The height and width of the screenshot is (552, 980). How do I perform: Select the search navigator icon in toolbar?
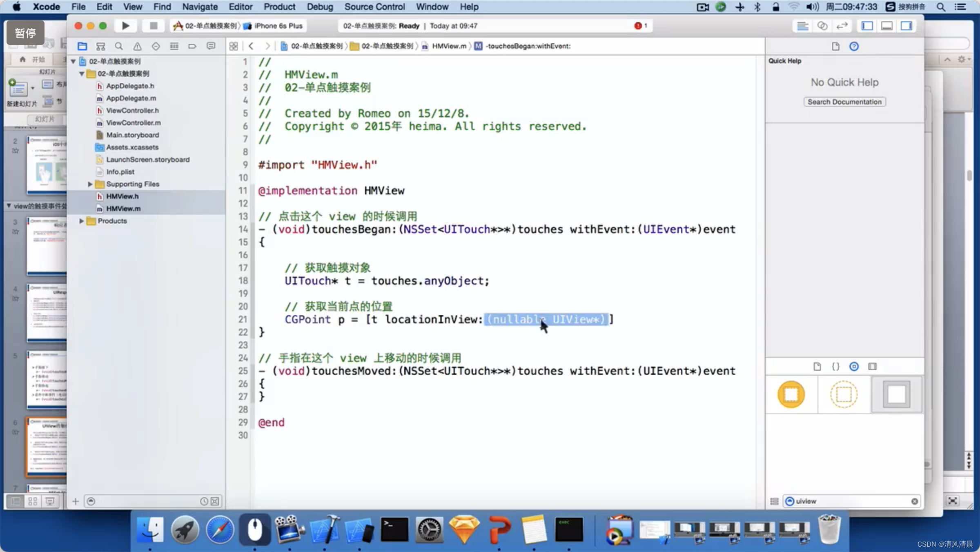(x=118, y=46)
